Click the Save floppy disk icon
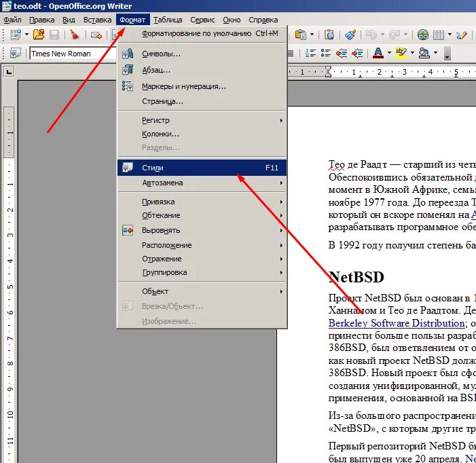The width and height of the screenshot is (476, 463). (54, 35)
